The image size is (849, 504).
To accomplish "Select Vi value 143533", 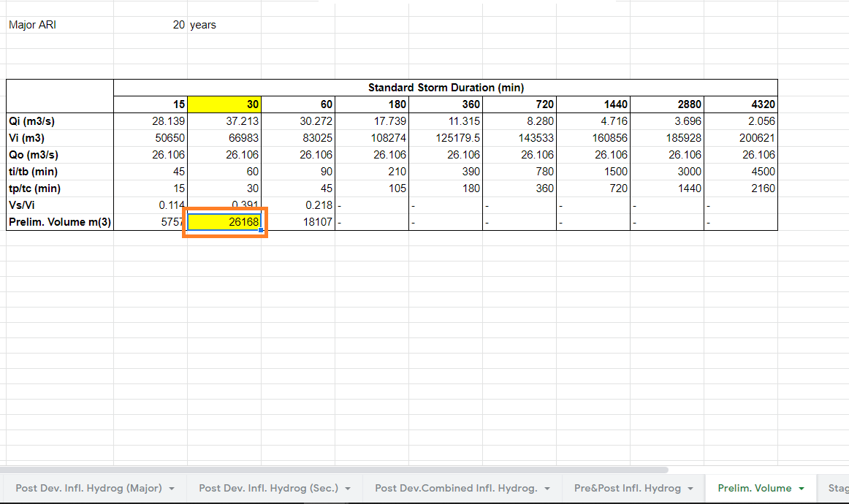I will tap(519, 138).
